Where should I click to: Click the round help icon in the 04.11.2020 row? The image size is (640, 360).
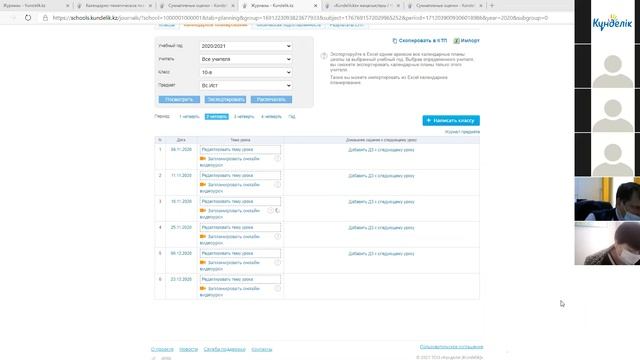pos(278,159)
